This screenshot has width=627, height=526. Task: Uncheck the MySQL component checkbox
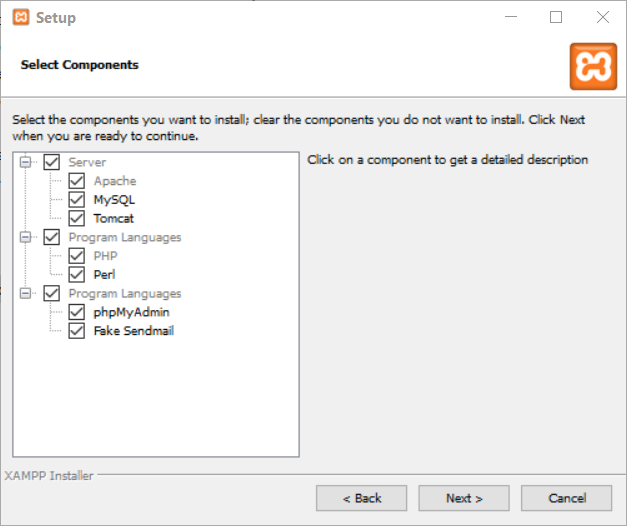coord(76,200)
